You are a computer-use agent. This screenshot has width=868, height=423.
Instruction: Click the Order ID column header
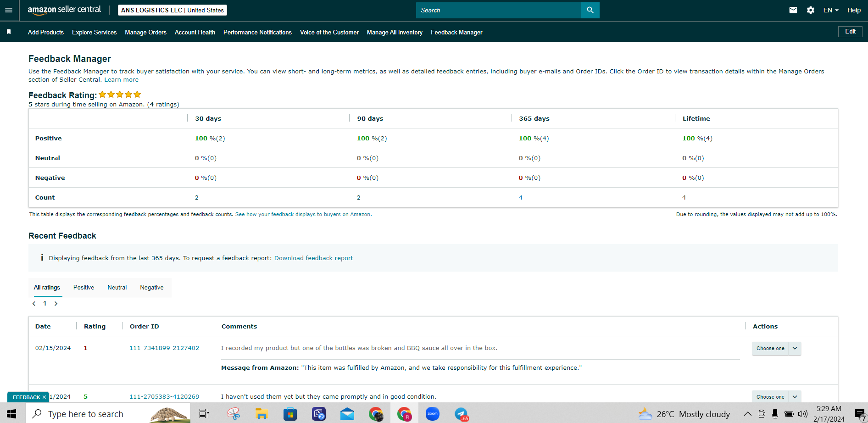pos(145,326)
